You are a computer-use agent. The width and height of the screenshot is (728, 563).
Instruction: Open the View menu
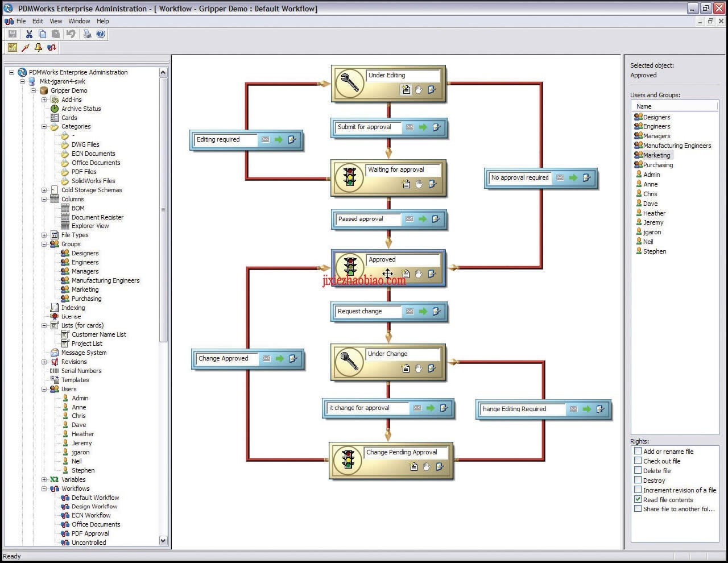(56, 21)
